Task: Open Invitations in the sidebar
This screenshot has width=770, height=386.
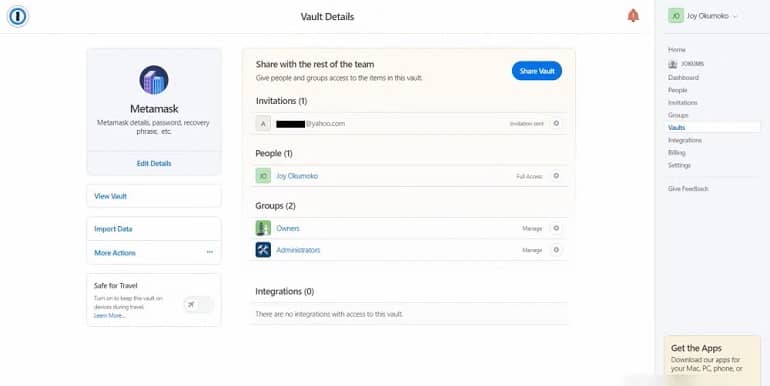Action: (683, 103)
